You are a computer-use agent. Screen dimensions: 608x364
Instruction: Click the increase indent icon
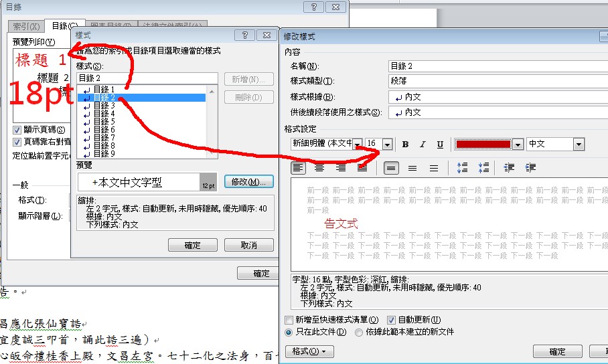coord(531,168)
